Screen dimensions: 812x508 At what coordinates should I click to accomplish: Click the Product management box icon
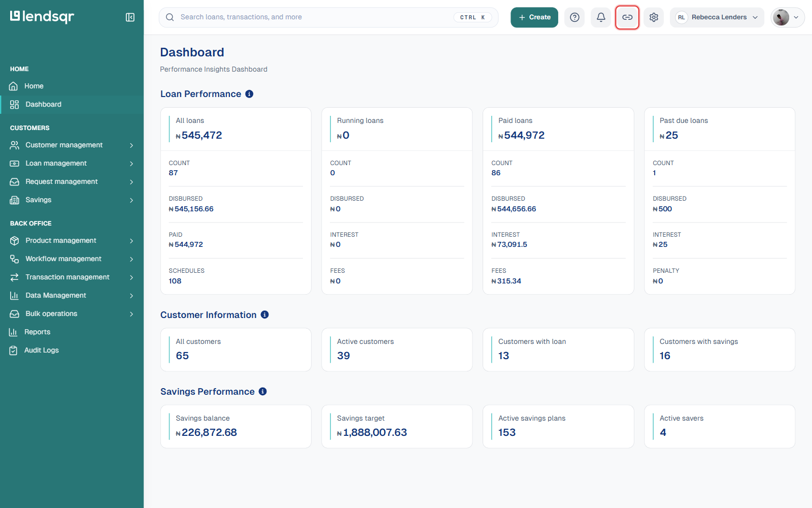14,241
